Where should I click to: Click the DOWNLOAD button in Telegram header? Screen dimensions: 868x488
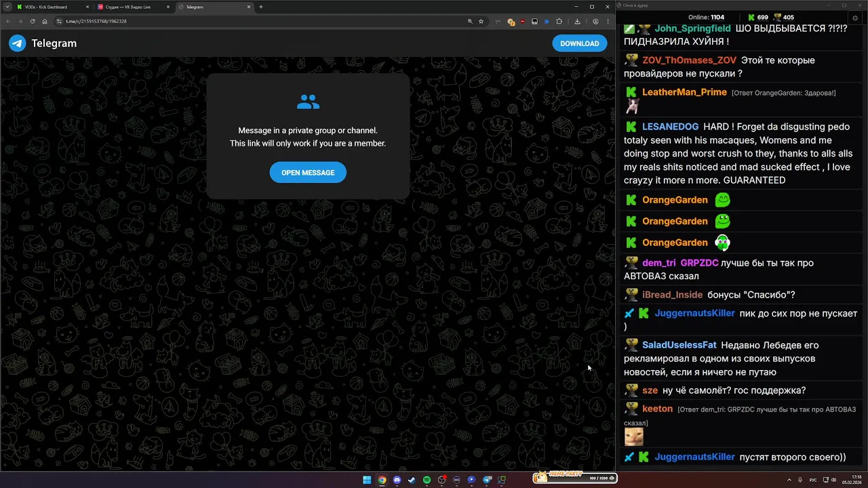tap(579, 43)
